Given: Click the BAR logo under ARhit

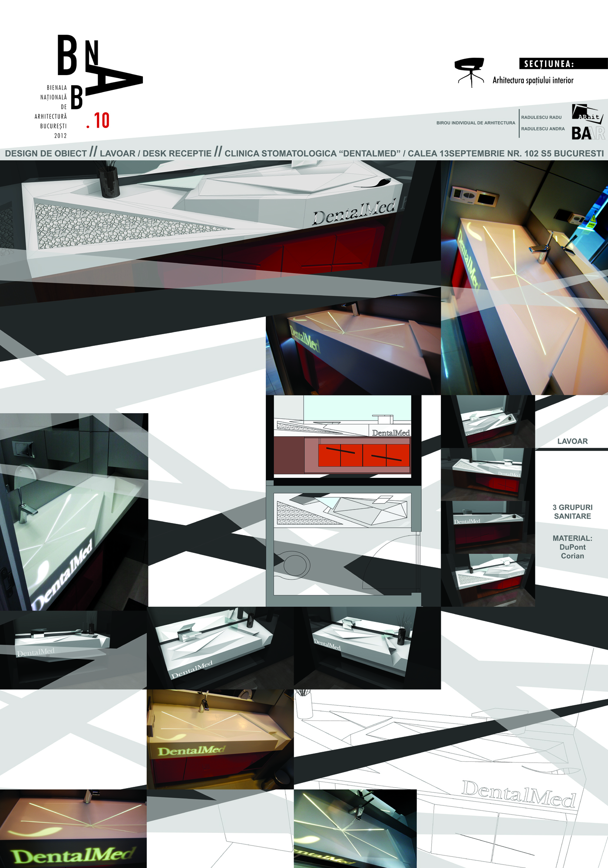Looking at the screenshot, I should point(588,133).
